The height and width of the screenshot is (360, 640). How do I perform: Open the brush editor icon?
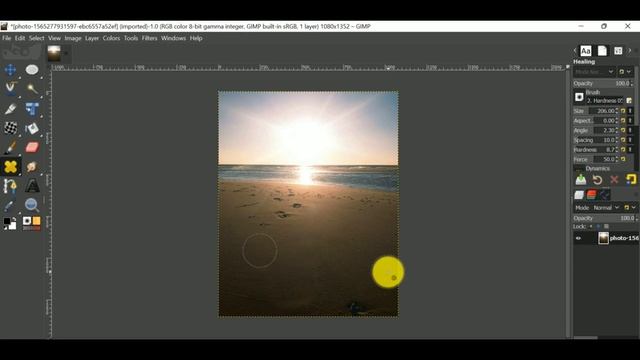point(629,100)
